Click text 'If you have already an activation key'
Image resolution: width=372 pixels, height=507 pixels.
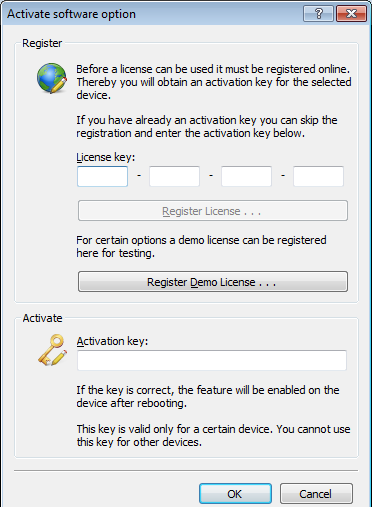coord(167,120)
